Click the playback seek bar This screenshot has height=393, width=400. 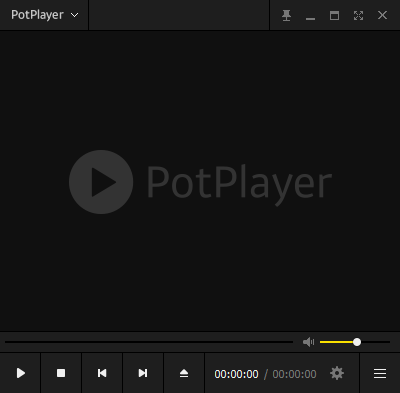point(149,342)
